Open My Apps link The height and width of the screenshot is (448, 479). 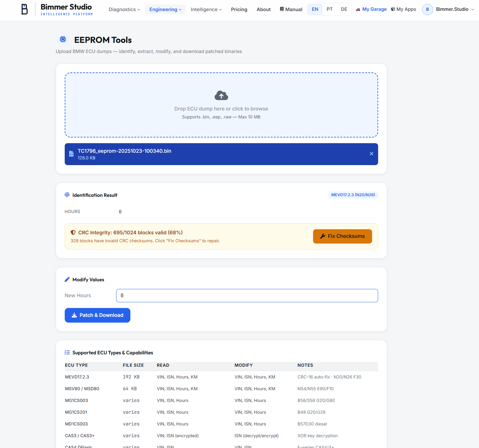[x=404, y=9]
